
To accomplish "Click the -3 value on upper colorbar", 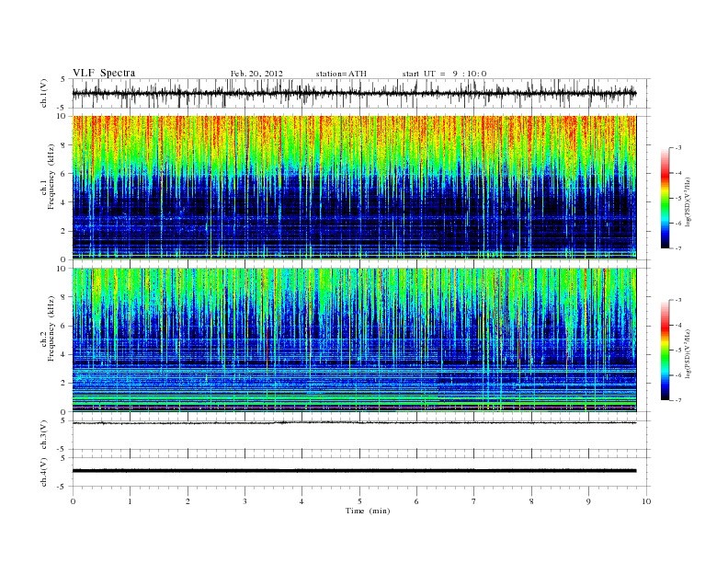I will pyautogui.click(x=677, y=148).
